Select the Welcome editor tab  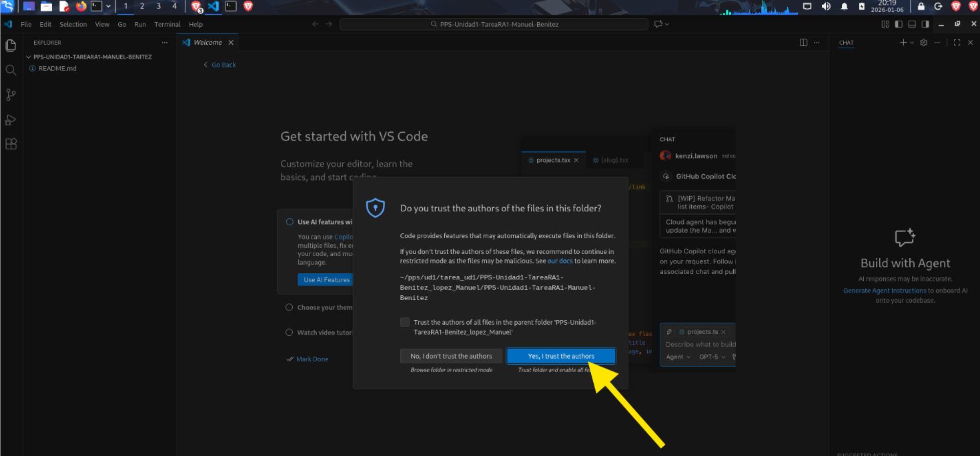(207, 42)
